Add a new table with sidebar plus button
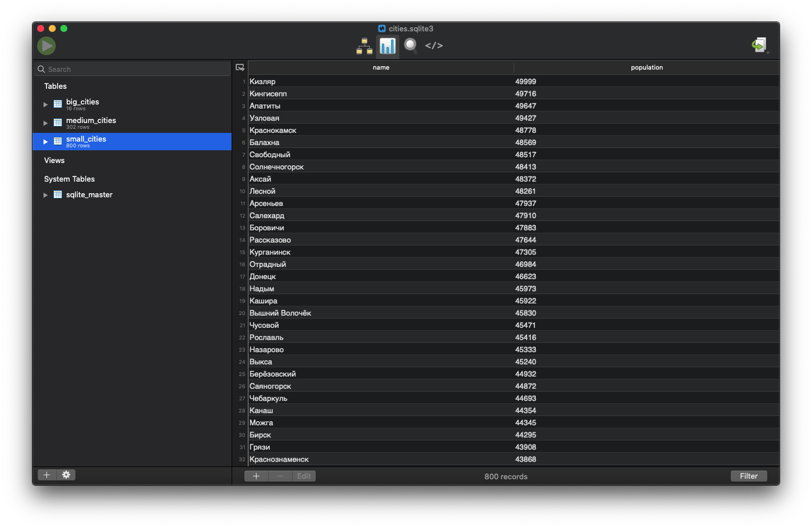This screenshot has height=528, width=812. click(x=47, y=475)
